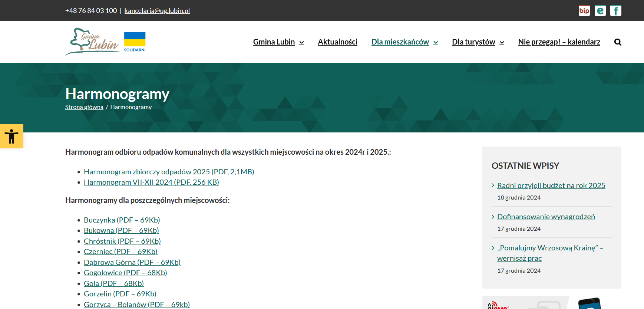Screen dimensions: 644x309
Task: Open the Buczynka schedule PDF
Action: coord(122,220)
